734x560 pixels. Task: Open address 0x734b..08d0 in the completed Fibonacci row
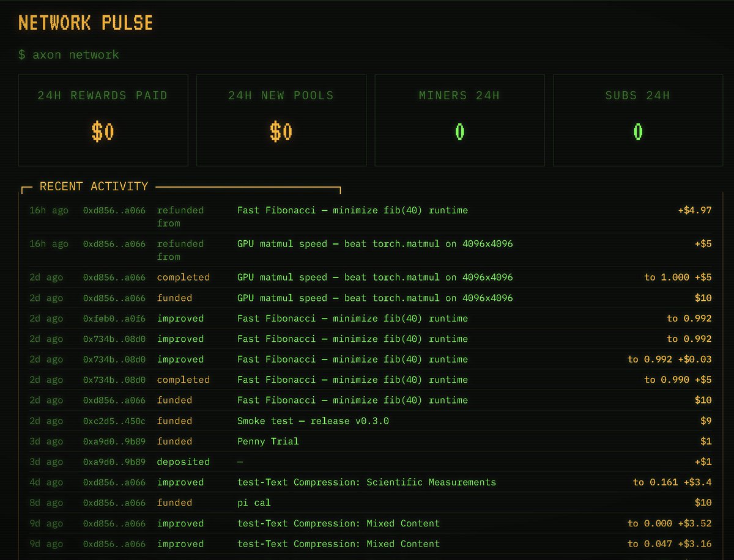tap(114, 380)
